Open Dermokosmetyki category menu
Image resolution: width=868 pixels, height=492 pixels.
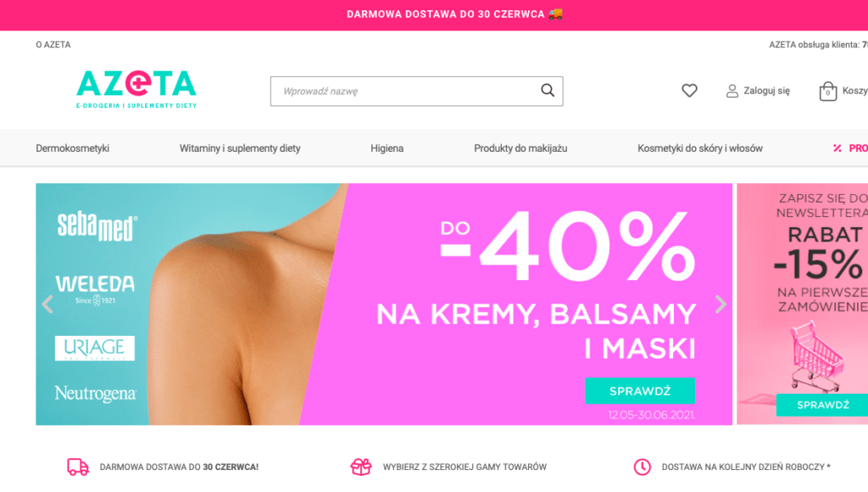[73, 148]
